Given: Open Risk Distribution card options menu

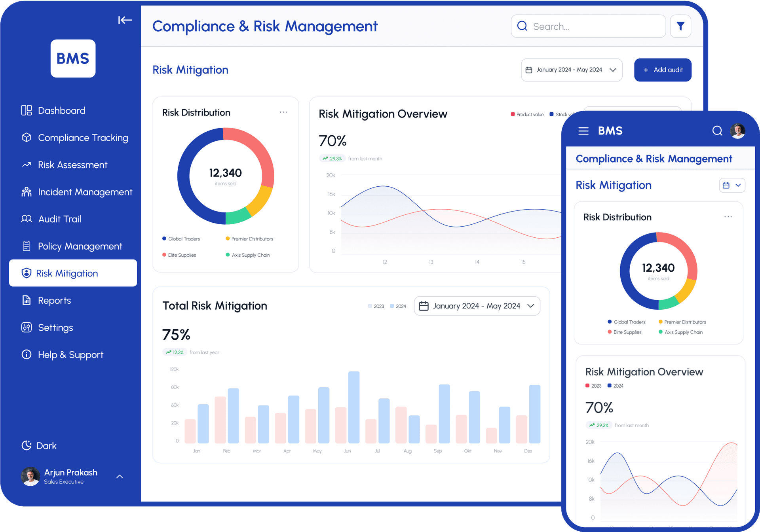Looking at the screenshot, I should click(284, 112).
